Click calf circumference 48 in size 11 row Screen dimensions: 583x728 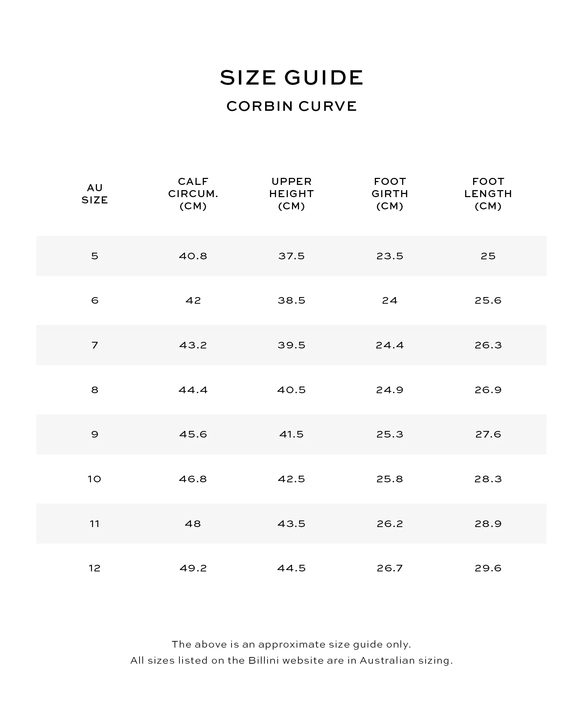[x=193, y=524]
